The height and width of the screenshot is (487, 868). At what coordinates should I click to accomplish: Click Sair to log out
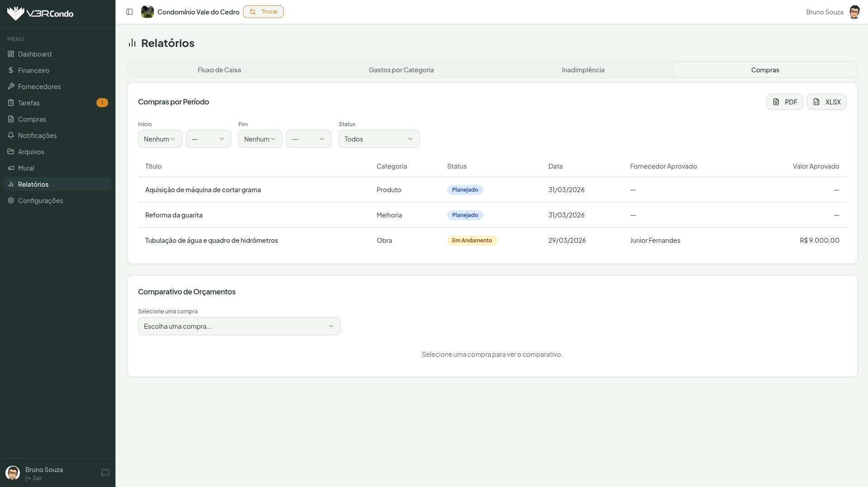pos(37,478)
